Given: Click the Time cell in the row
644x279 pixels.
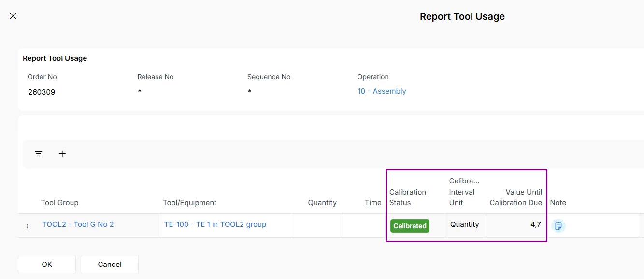Looking at the screenshot, I should (363, 225).
